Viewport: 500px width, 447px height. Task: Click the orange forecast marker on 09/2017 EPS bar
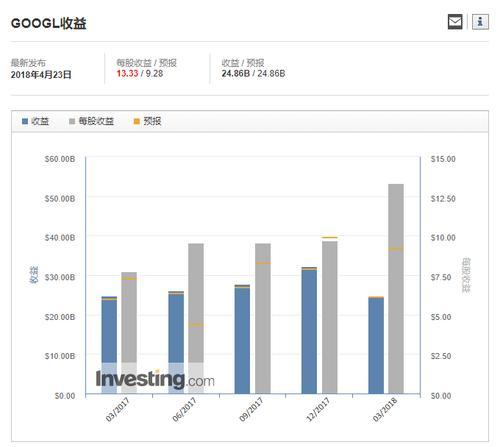tap(263, 263)
